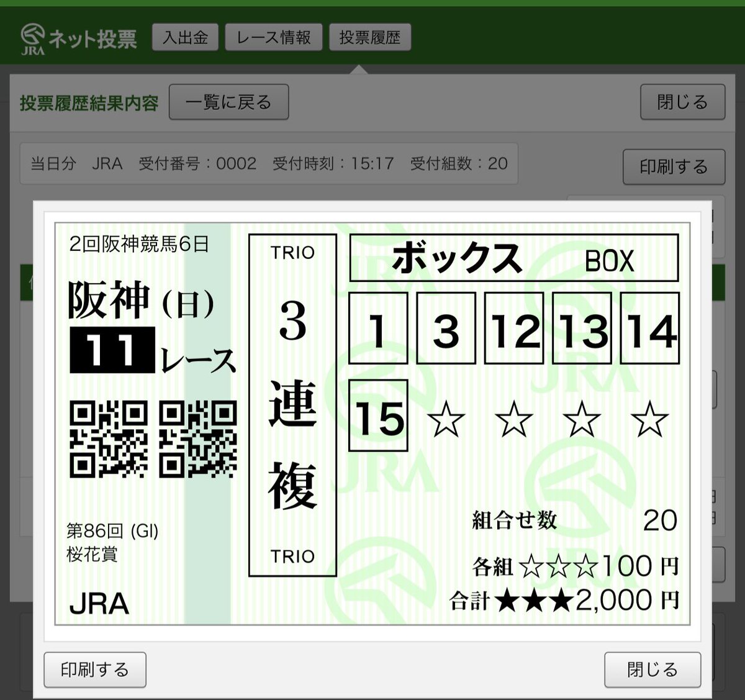The height and width of the screenshot is (700, 745).
Task: Click horse number 3 box
Action: tap(446, 328)
